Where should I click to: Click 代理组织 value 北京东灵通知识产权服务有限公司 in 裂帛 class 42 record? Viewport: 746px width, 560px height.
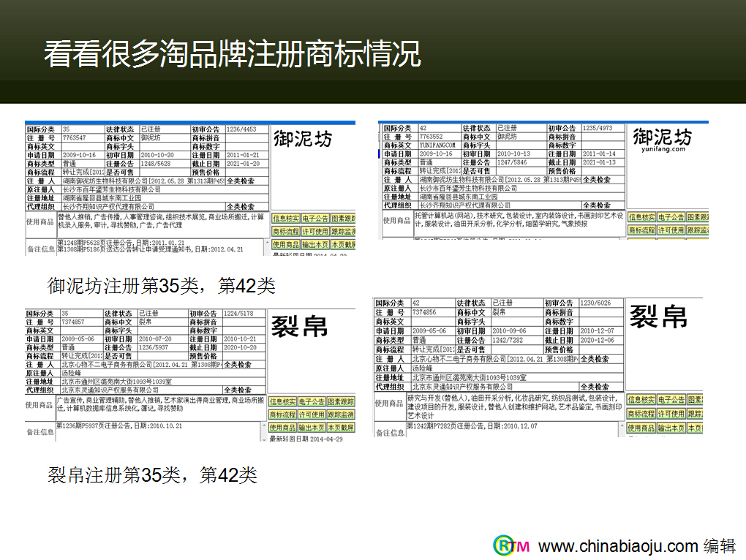[462, 387]
